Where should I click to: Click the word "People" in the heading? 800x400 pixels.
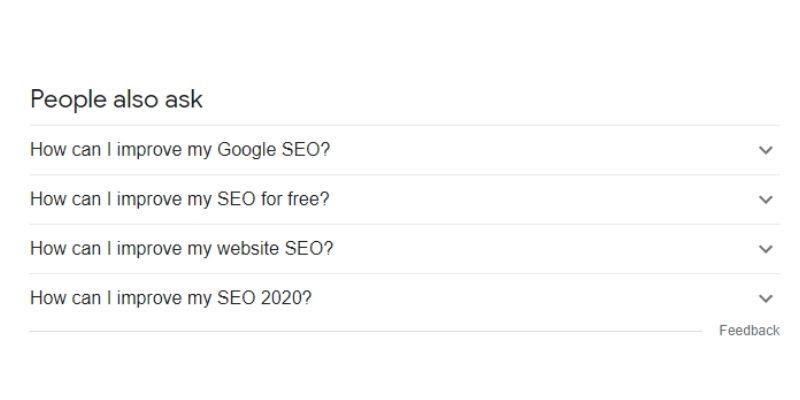(68, 99)
